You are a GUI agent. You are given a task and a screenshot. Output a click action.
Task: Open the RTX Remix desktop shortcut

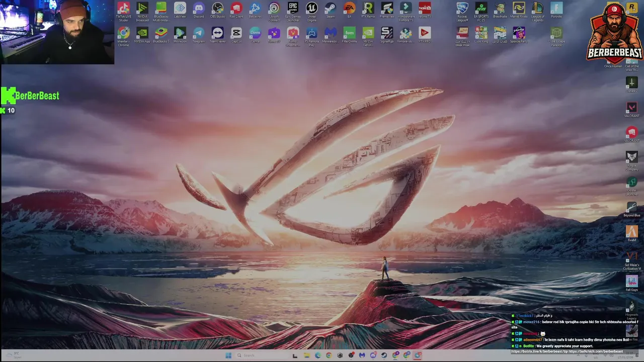[x=368, y=10]
